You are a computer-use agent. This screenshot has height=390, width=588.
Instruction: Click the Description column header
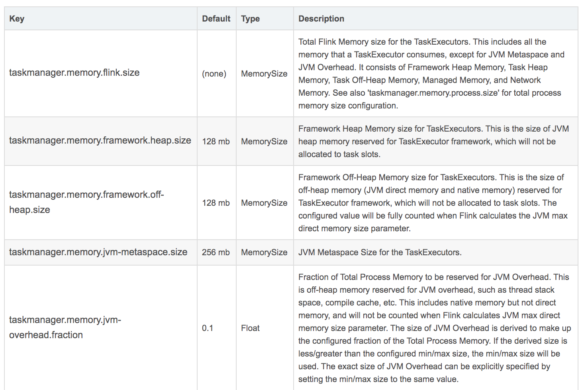321,19
